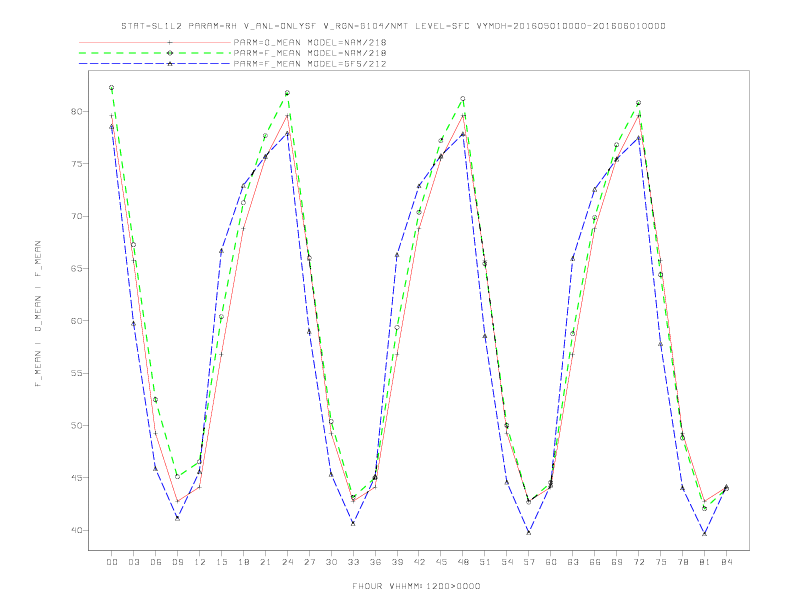Click x-axis tick label 18
Image resolution: width=792 pixels, height=612 pixels.
tap(243, 562)
